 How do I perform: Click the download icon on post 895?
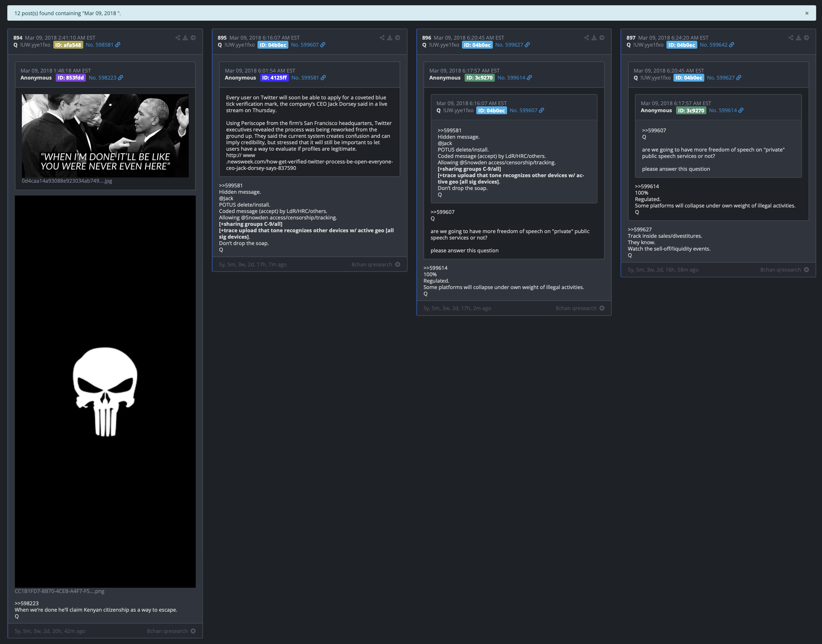click(x=390, y=38)
